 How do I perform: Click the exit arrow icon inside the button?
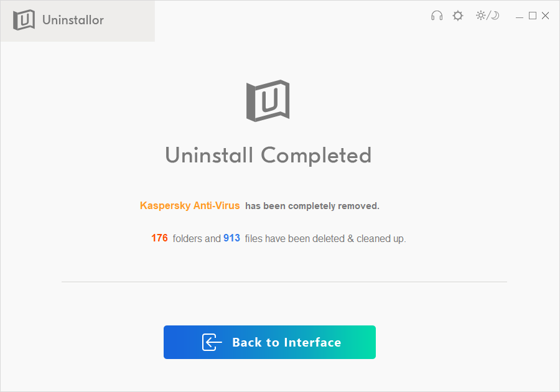coord(212,342)
